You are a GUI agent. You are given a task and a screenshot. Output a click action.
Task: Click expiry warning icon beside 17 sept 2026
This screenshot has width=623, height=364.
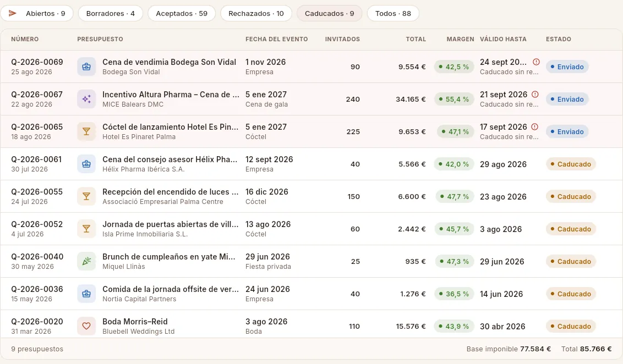point(535,127)
